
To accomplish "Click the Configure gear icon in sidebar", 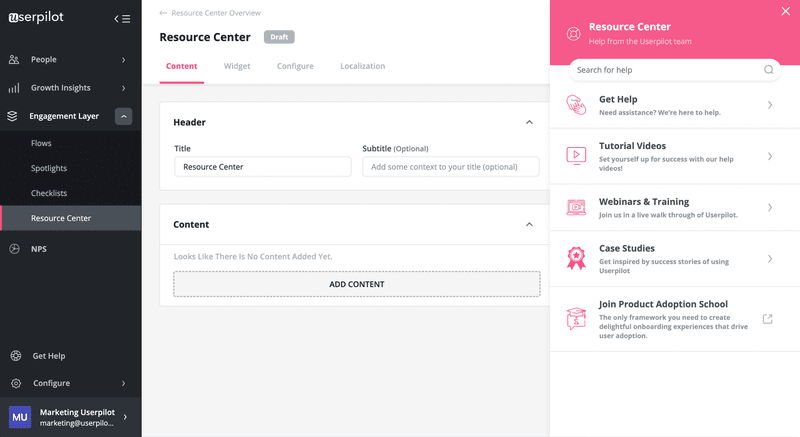I will [x=16, y=383].
